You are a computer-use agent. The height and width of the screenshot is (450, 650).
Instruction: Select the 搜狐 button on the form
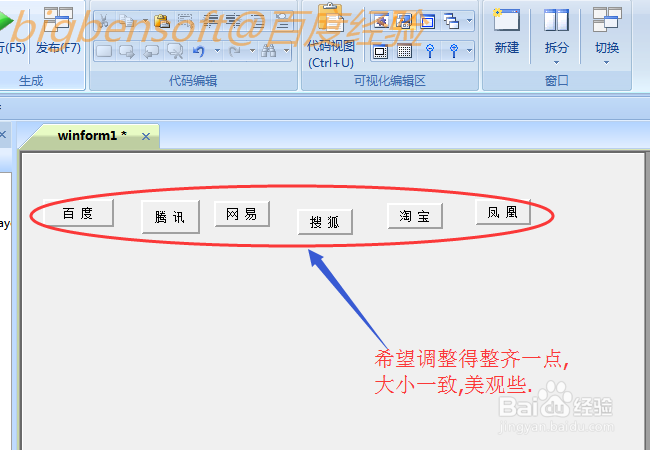click(325, 222)
